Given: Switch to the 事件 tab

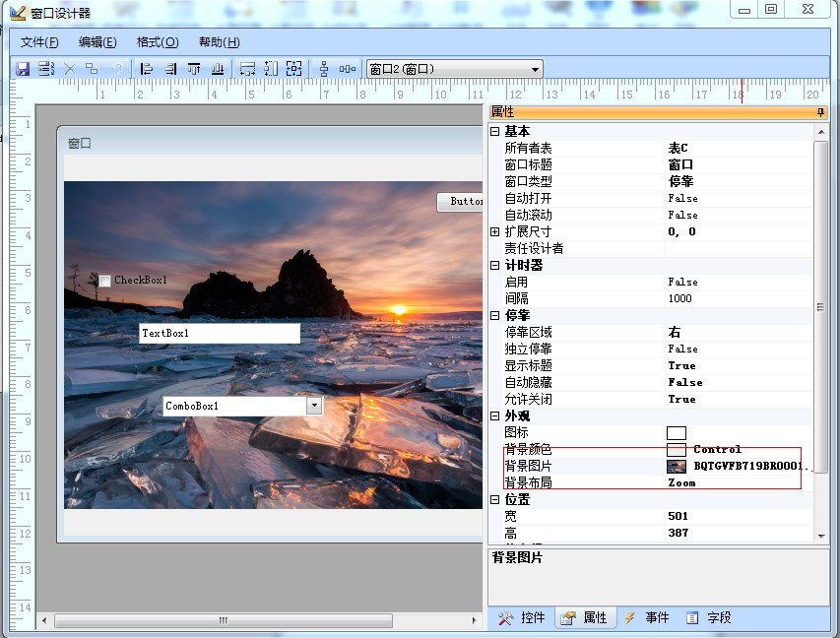Looking at the screenshot, I should [647, 617].
